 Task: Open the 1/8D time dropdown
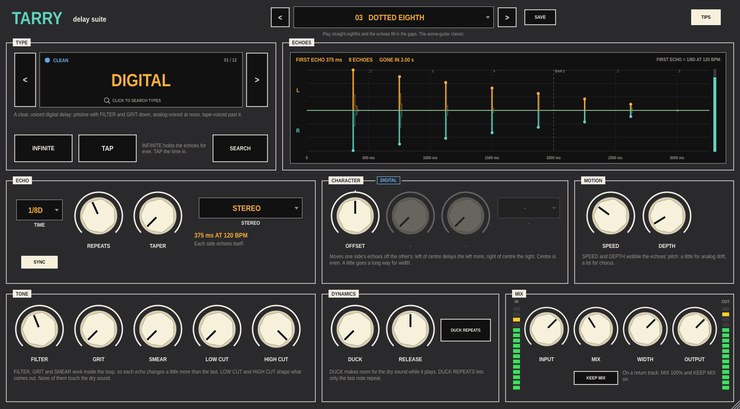[x=39, y=210]
